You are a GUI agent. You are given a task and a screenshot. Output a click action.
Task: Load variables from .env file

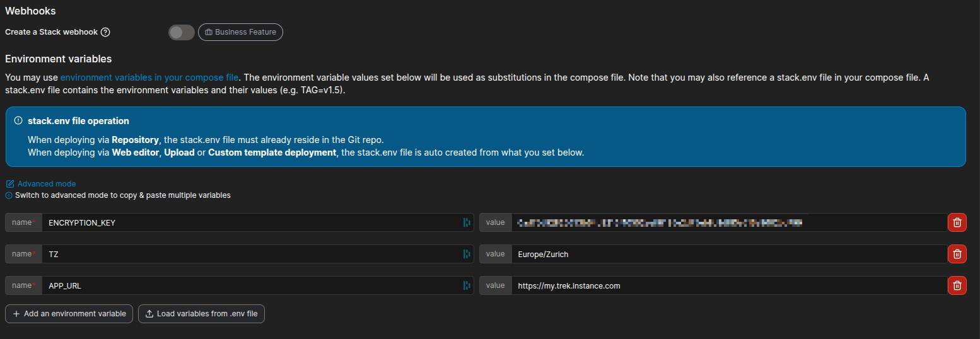coord(201,314)
